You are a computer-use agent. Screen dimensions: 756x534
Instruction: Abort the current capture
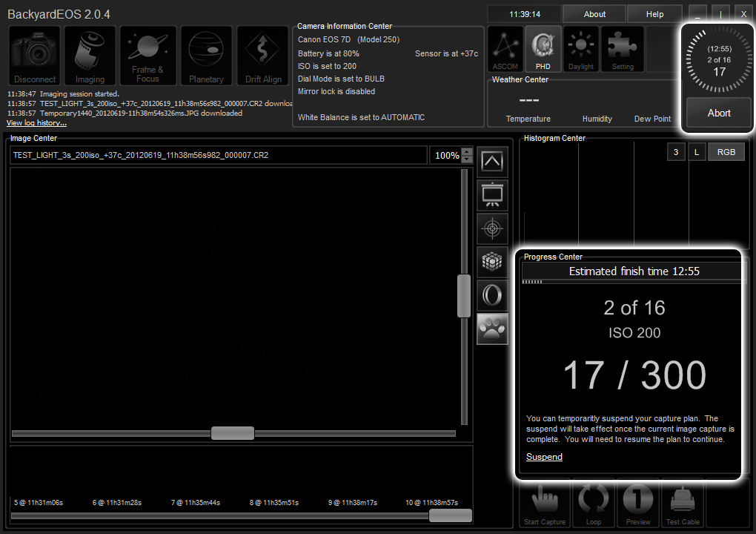[x=718, y=113]
